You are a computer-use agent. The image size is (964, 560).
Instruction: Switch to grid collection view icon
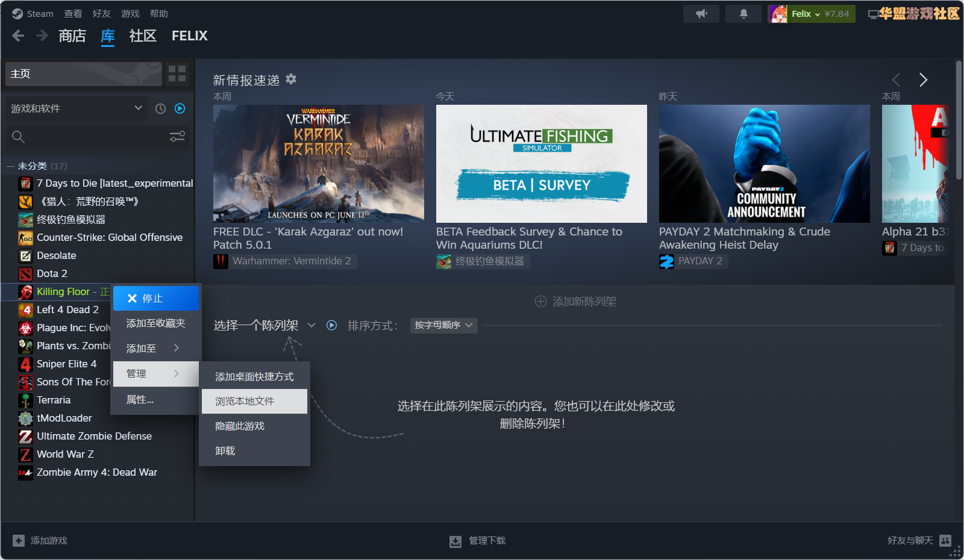177,73
